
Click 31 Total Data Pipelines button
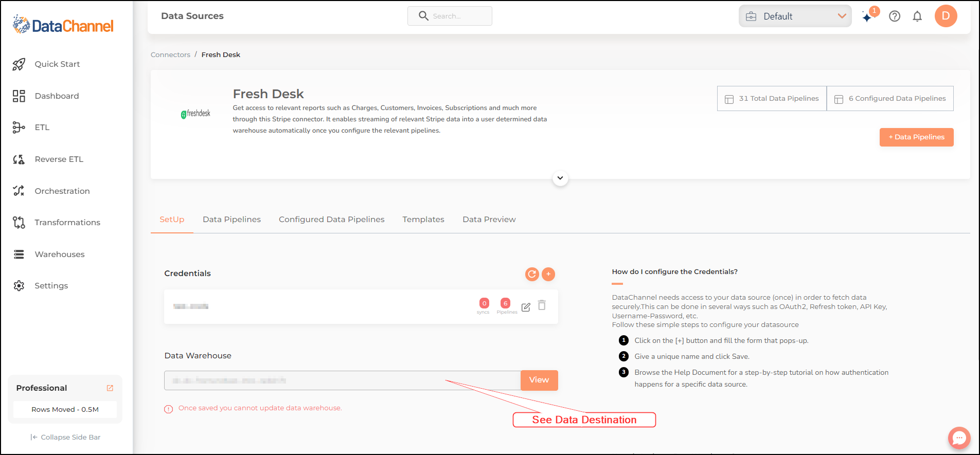point(772,99)
